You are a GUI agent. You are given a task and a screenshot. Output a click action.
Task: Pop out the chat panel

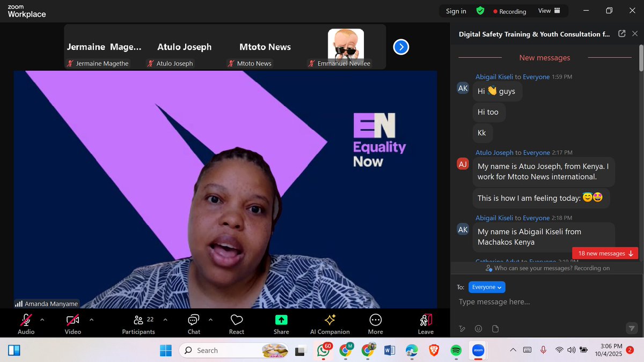(x=622, y=34)
